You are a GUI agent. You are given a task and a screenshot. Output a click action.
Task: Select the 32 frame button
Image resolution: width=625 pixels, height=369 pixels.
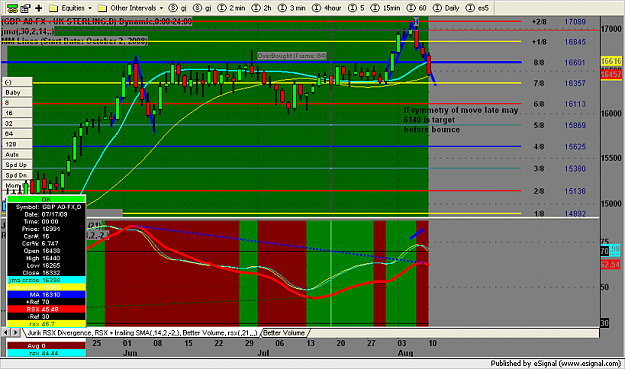click(17, 124)
